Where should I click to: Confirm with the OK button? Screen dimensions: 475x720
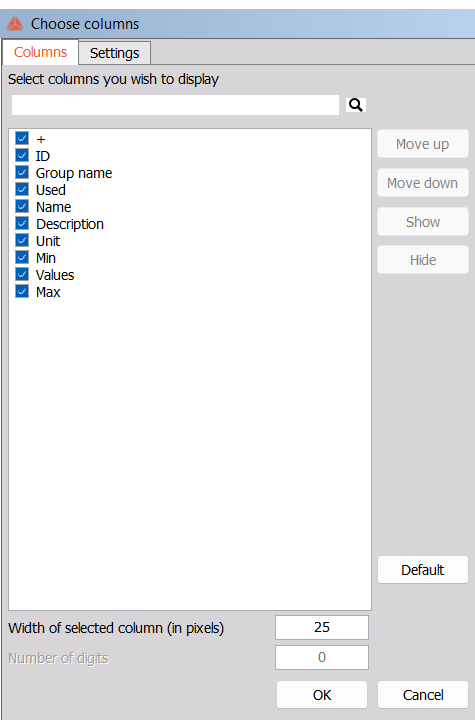click(322, 695)
